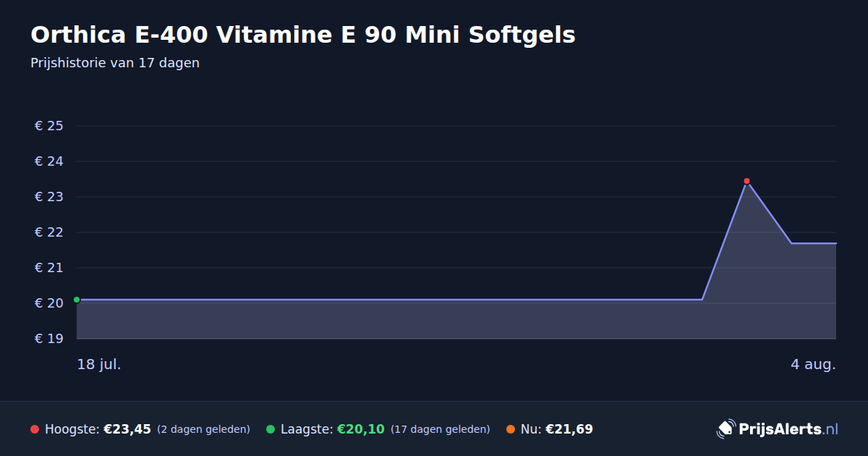Image resolution: width=868 pixels, height=456 pixels.
Task: Click the '2 dagen geleden' note
Action: click(203, 429)
